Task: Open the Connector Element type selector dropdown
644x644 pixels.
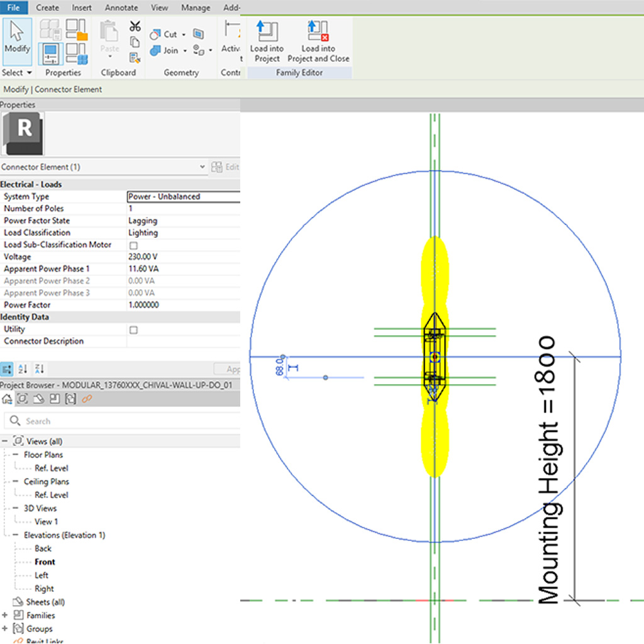Action: pos(202,167)
